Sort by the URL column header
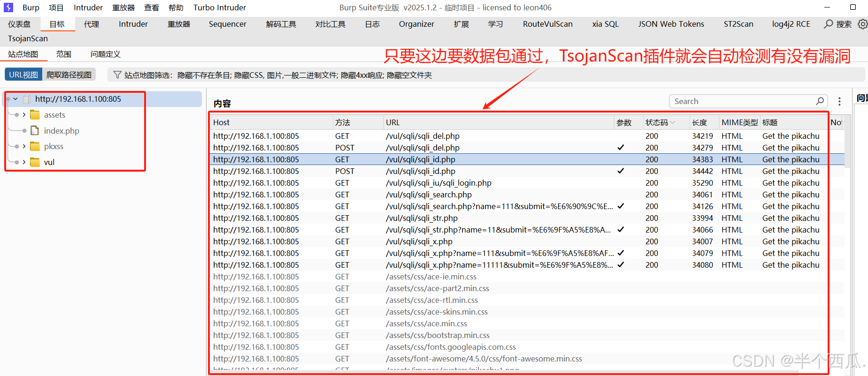 [499, 122]
